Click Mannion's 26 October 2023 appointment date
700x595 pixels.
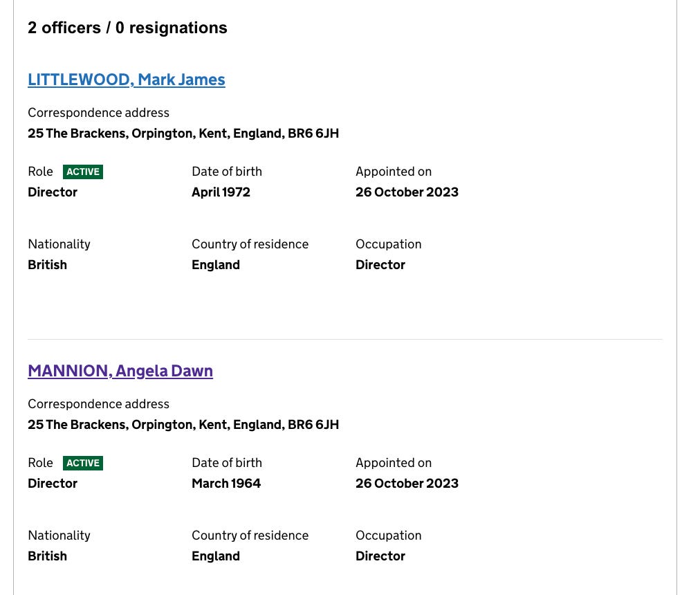click(407, 484)
